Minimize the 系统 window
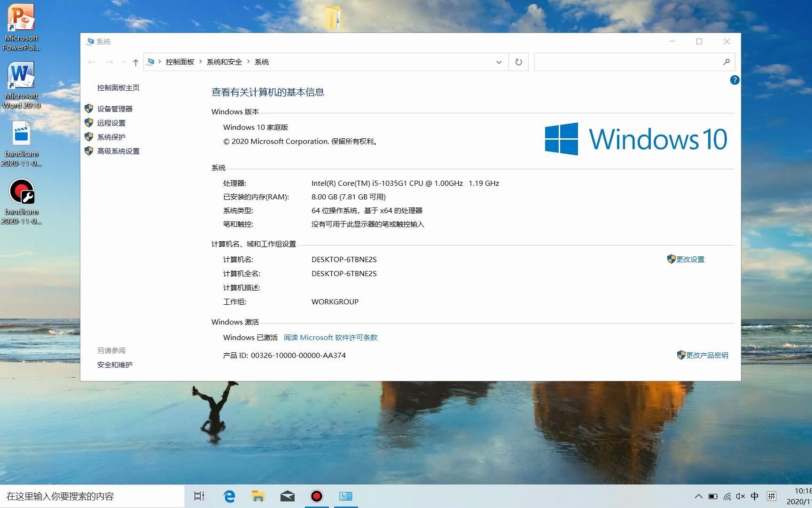Screen dimensions: 812x508 672,41
